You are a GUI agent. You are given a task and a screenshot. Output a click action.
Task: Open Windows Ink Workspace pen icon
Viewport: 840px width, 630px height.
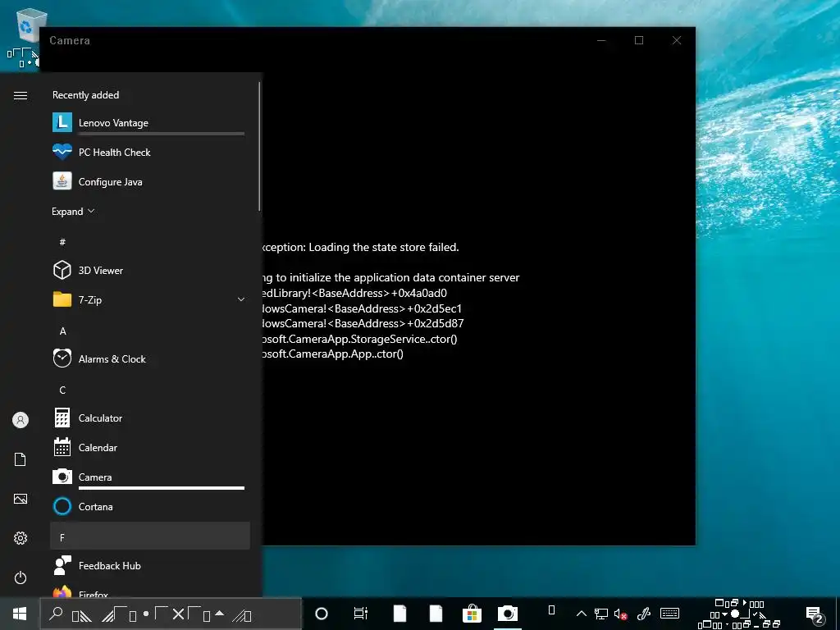(x=644, y=614)
